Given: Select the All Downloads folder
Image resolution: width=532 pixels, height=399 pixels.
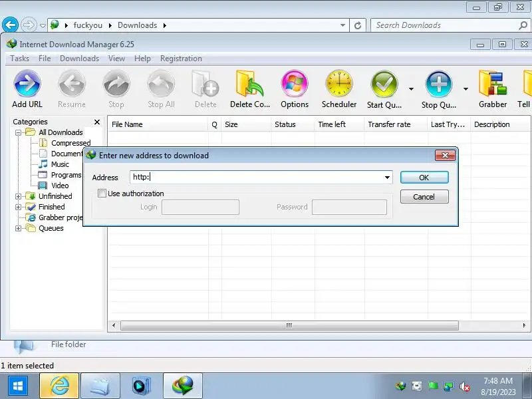Looking at the screenshot, I should (x=61, y=132).
